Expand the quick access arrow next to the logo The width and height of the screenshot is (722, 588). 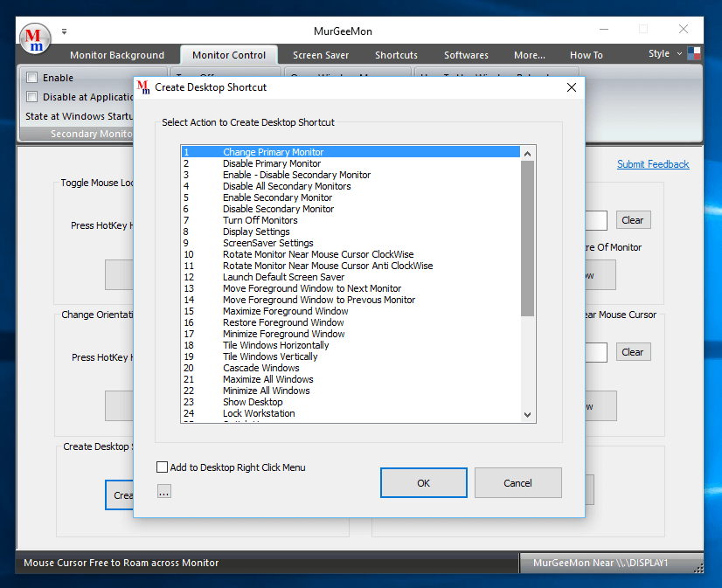[x=64, y=31]
